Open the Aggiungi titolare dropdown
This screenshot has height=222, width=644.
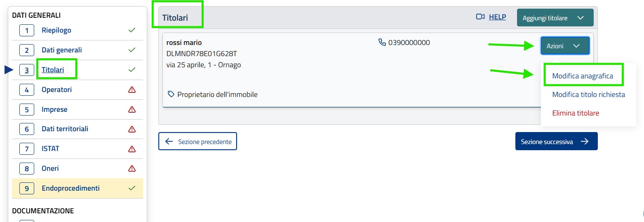pyautogui.click(x=555, y=18)
